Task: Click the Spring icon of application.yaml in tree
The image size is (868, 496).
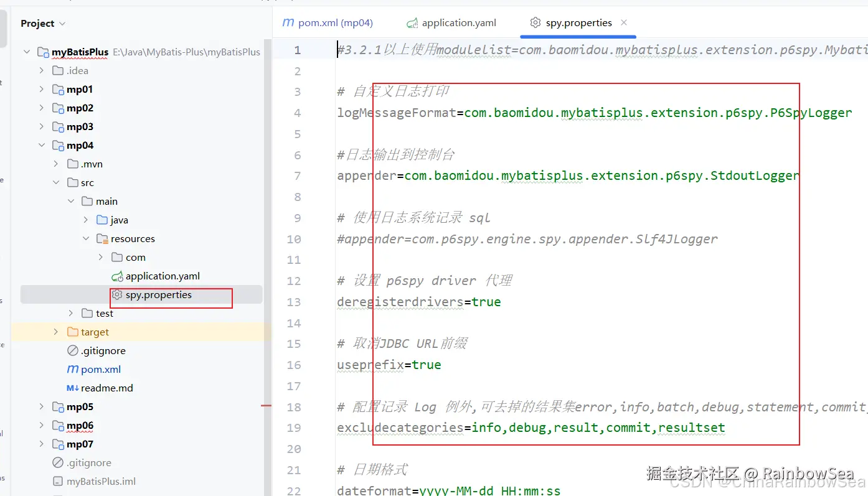Action: (x=117, y=276)
